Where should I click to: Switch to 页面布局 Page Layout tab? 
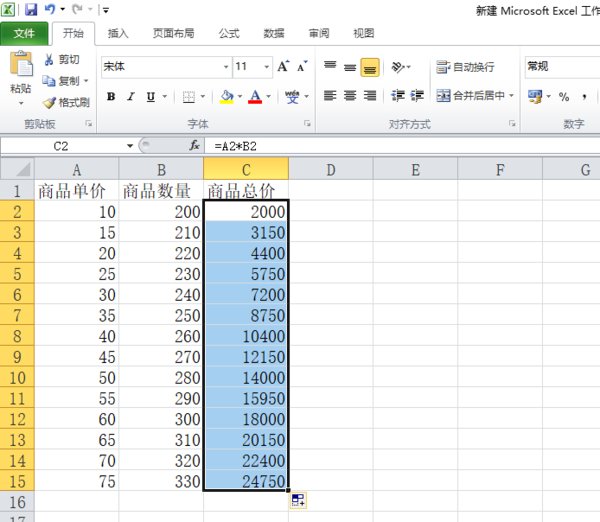(x=173, y=33)
